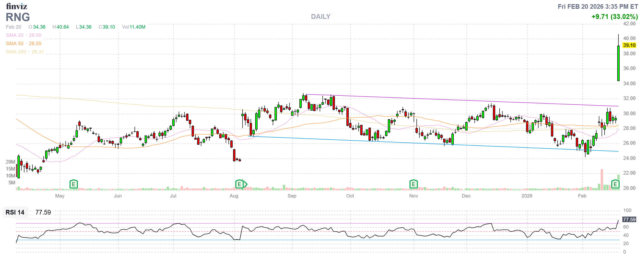Click the finviz logo
The width and height of the screenshot is (644, 259).
(17, 6)
